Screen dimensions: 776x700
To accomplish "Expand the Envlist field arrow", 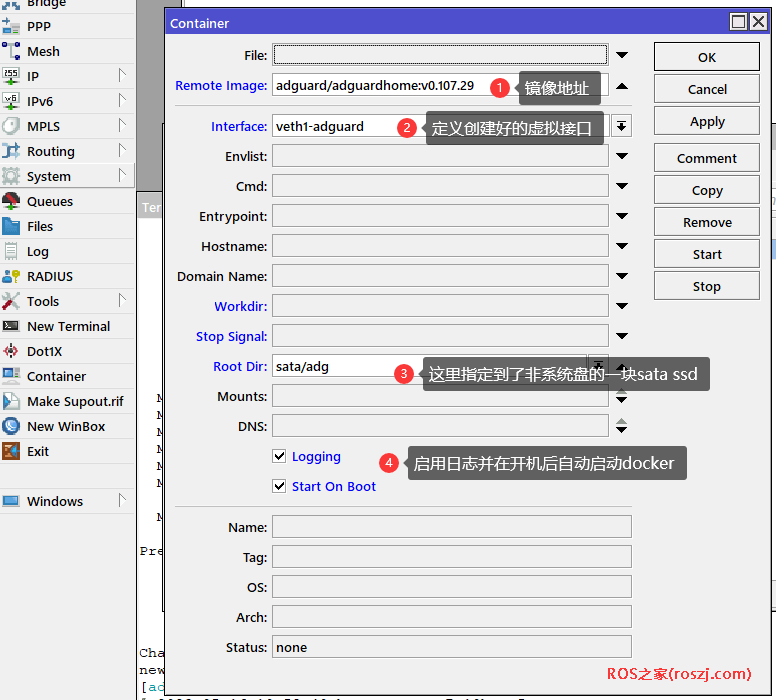I will 622,156.
